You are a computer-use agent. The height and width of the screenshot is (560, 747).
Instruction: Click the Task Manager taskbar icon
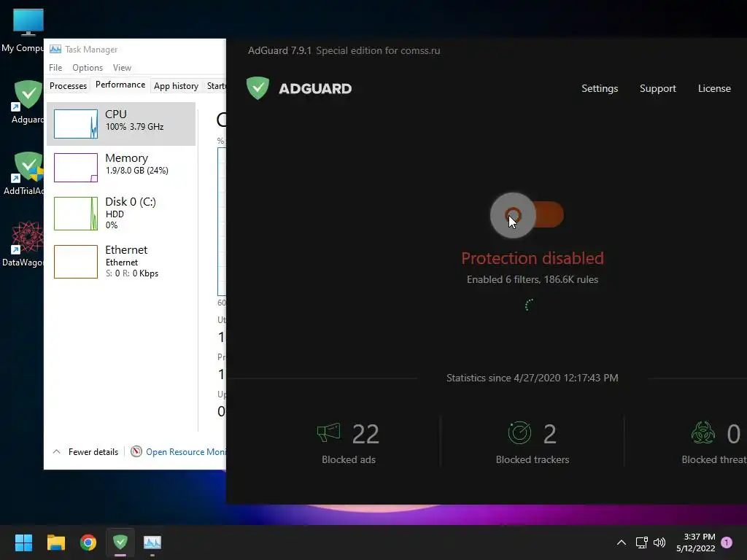tap(152, 542)
